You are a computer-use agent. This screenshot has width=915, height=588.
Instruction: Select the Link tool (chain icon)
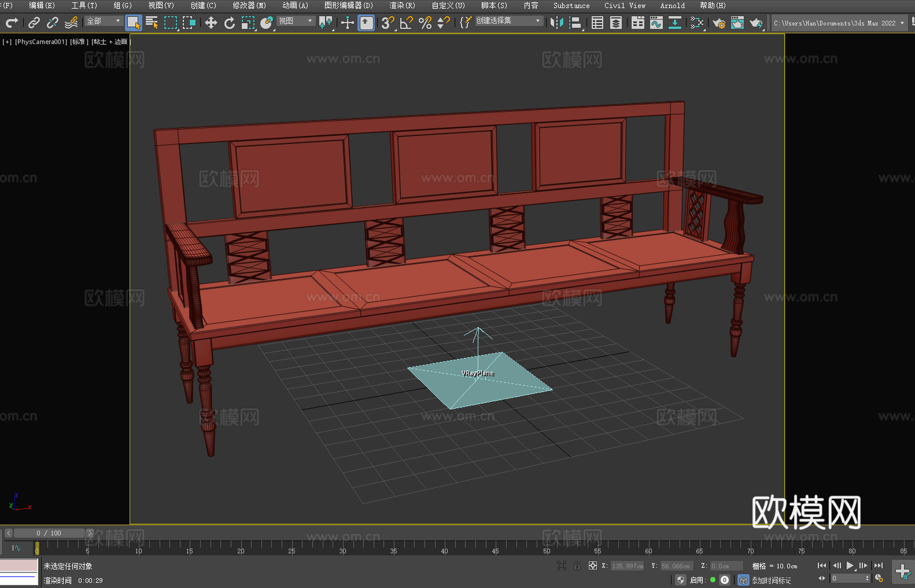point(34,23)
